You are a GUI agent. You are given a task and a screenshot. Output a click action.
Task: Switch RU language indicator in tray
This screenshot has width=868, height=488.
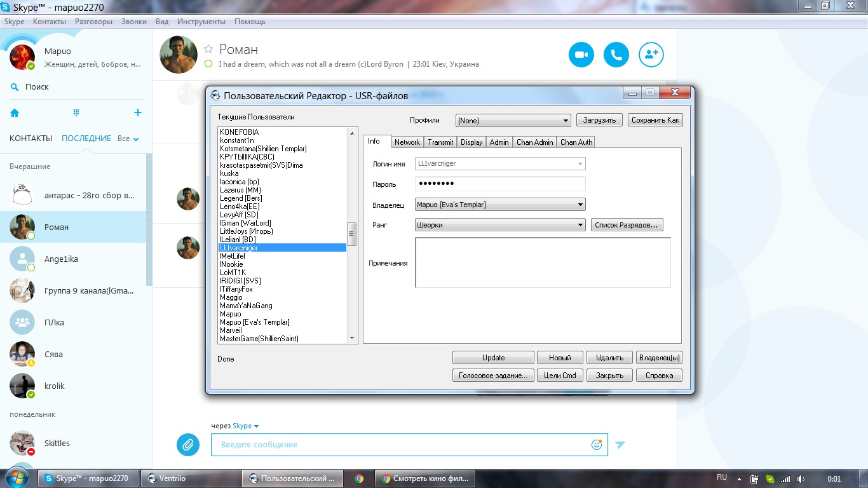click(722, 477)
